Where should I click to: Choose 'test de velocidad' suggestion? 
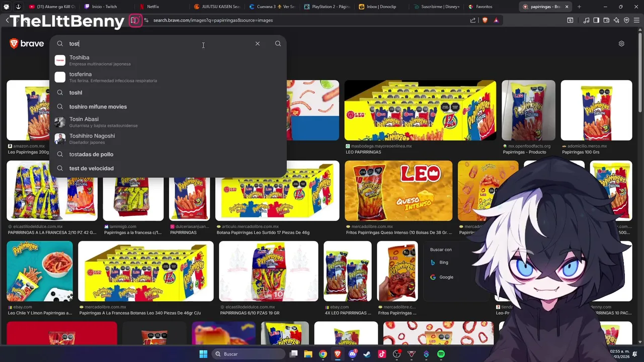coord(168,168)
